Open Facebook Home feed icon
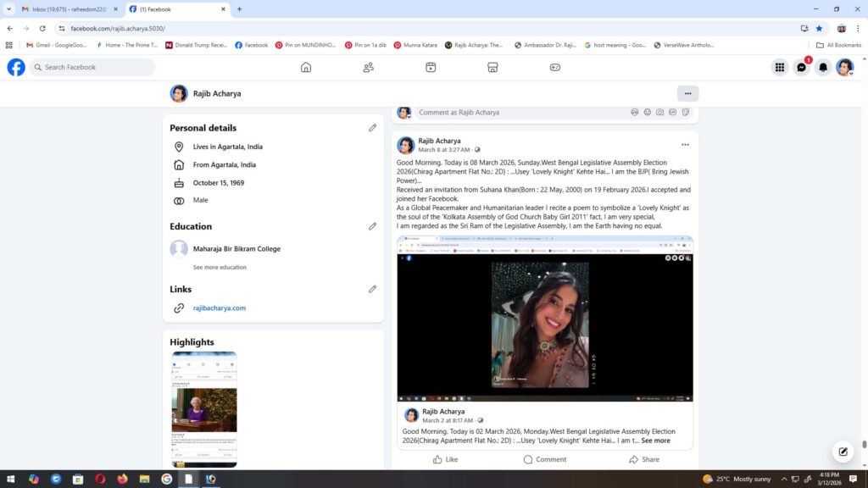This screenshot has width=868, height=488. pos(306,68)
